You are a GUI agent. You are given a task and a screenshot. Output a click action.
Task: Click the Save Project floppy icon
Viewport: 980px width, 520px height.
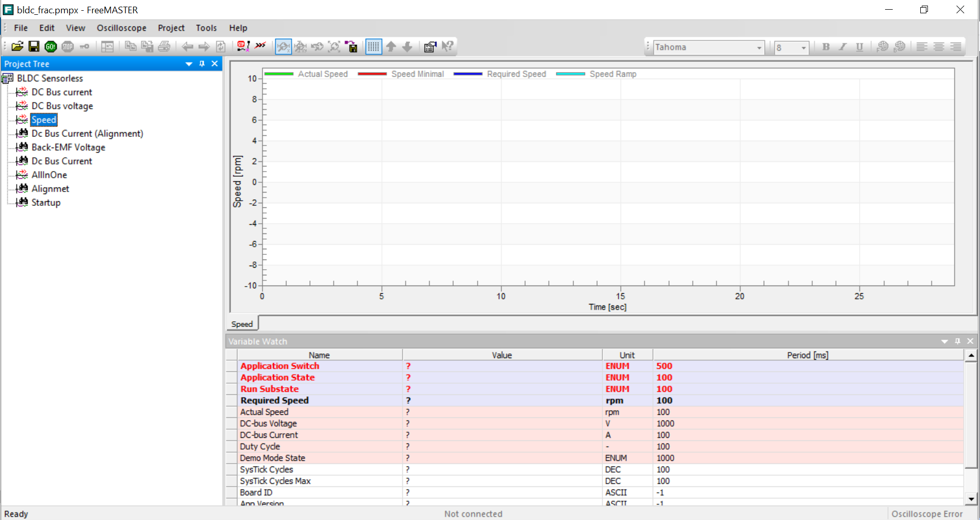[x=34, y=46]
